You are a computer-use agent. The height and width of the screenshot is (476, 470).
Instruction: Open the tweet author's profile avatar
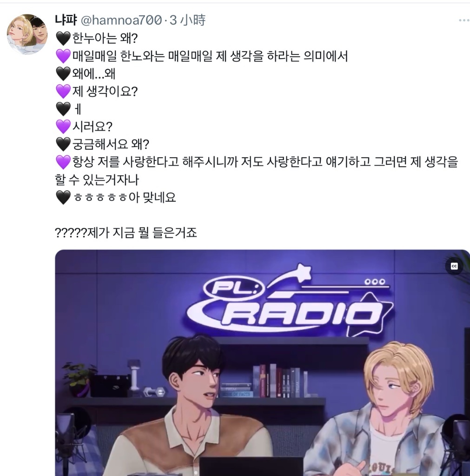tap(27, 34)
